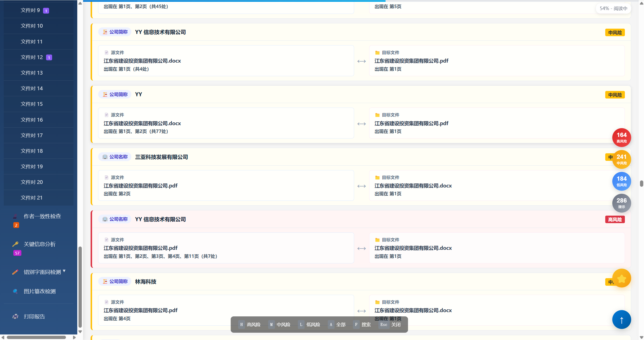This screenshot has height=340, width=644.
Task: Click the printer icon beside 打印报告
Action: click(x=15, y=317)
